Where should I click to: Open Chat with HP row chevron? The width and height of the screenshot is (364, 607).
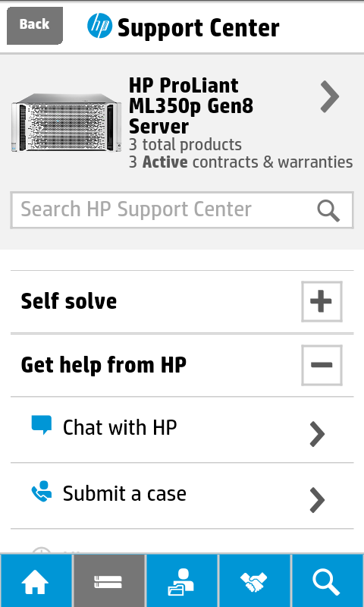tap(317, 434)
